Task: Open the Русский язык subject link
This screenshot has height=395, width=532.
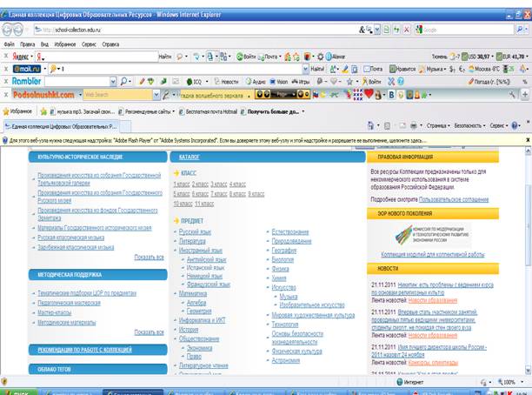Action: click(195, 232)
